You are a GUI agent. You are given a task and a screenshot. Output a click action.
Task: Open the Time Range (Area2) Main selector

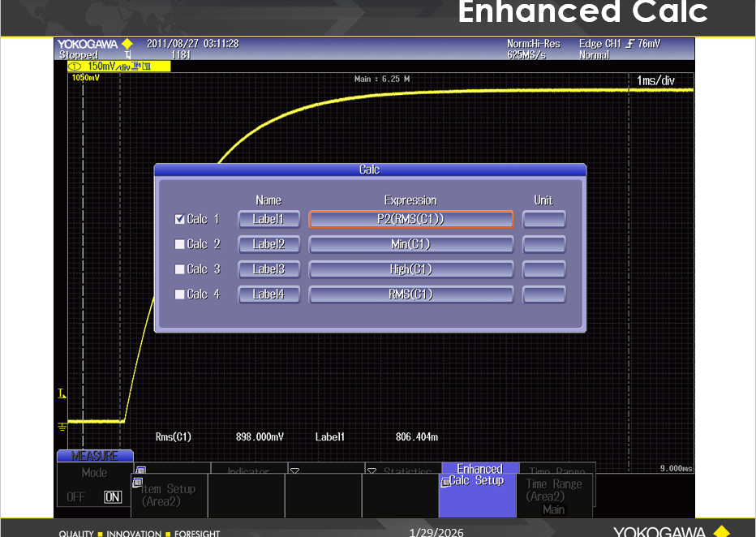click(x=554, y=496)
